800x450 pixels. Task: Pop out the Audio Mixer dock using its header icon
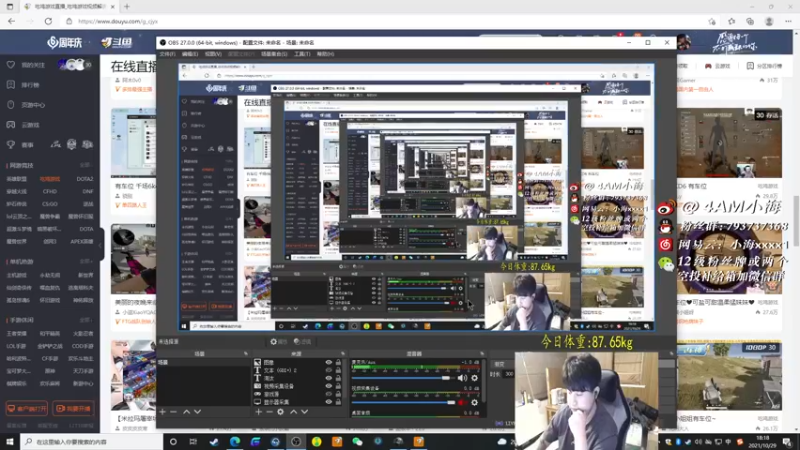[482, 354]
